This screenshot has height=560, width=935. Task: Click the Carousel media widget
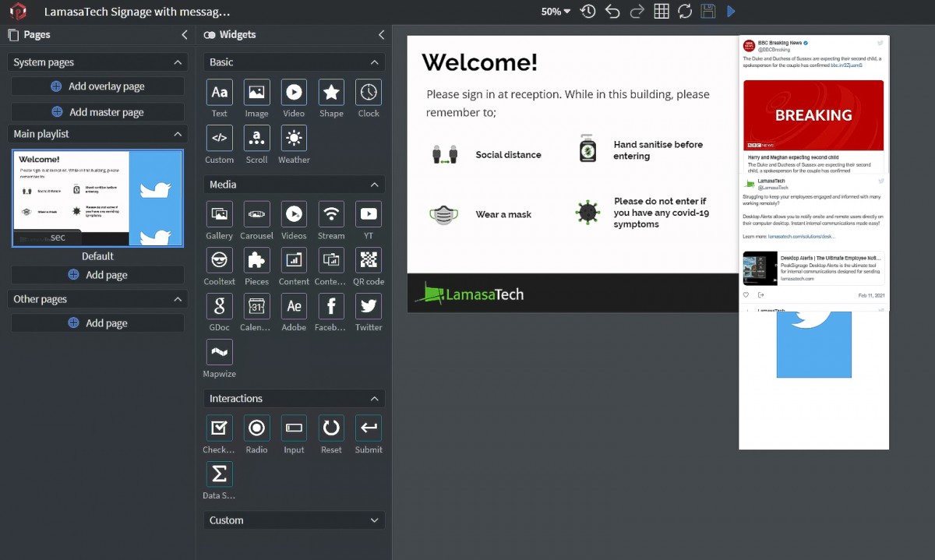tap(256, 214)
